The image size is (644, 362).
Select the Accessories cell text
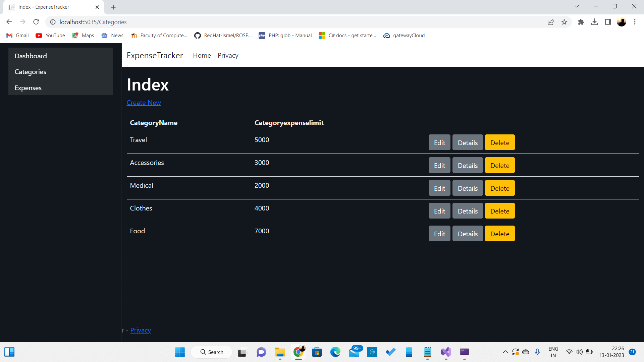[147, 163]
